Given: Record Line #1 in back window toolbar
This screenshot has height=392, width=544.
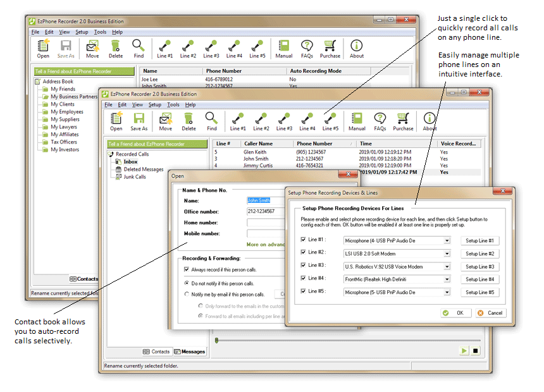Looking at the screenshot, I should (x=165, y=49).
